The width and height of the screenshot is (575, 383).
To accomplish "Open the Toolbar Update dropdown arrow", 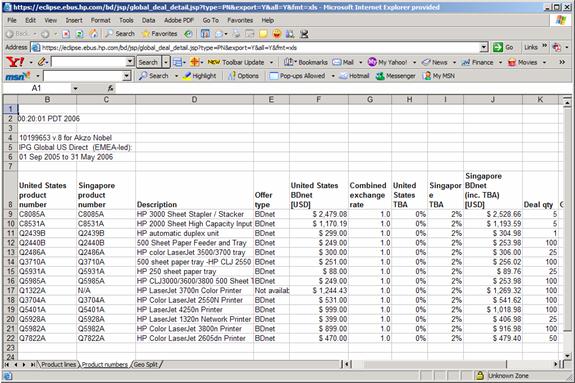I will point(271,62).
